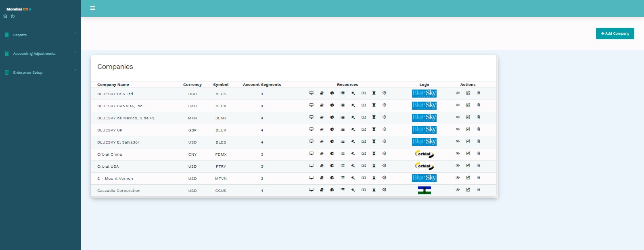Click eye view icon for Cascadia Corporation
The width and height of the screenshot is (644, 250).
[x=458, y=190]
